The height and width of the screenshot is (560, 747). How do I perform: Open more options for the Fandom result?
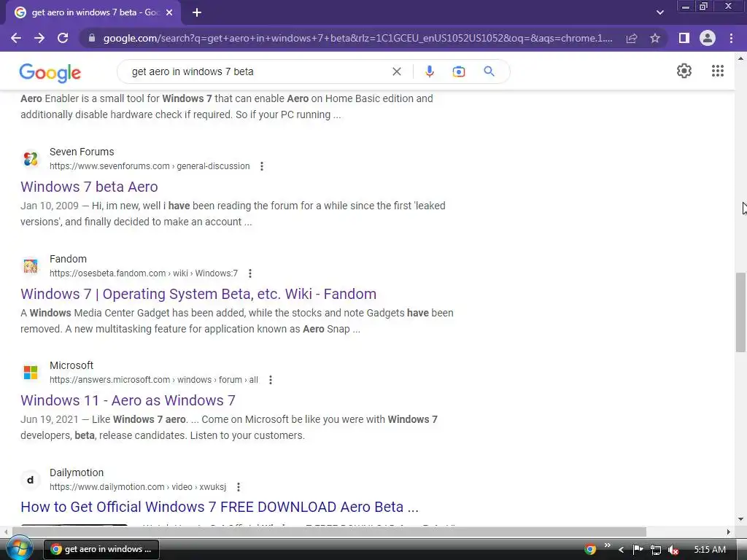250,273
